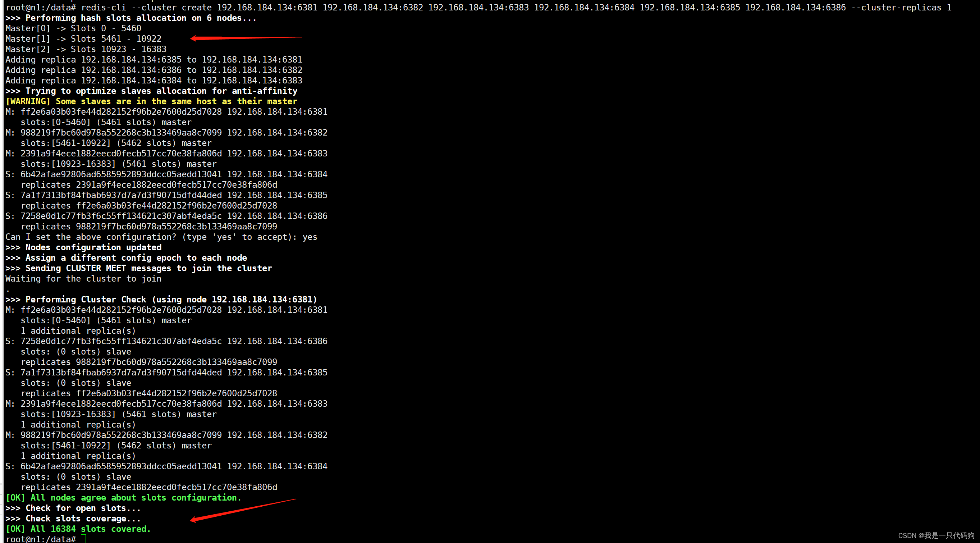Select the yellow anti-affinity WARNING message
Screen dimensions: 980x543
[151, 101]
